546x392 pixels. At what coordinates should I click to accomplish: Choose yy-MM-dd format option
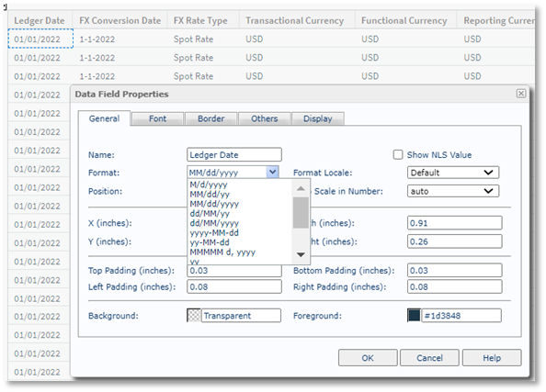(x=210, y=242)
